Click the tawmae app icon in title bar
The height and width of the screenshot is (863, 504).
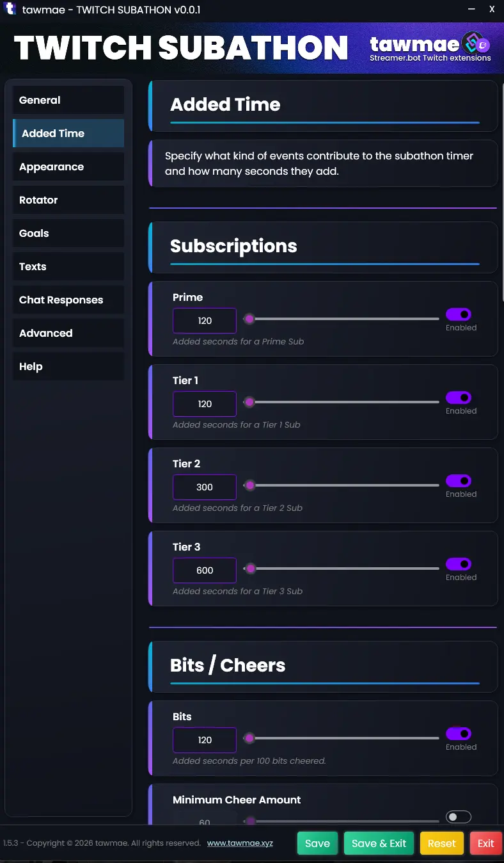click(x=10, y=10)
